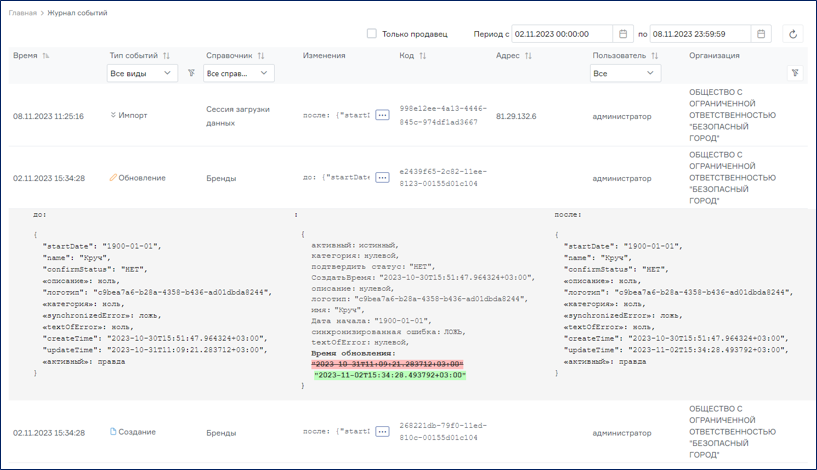Open the Пользователь 'Все' dropdown
The height and width of the screenshot is (470, 817).
[625, 73]
